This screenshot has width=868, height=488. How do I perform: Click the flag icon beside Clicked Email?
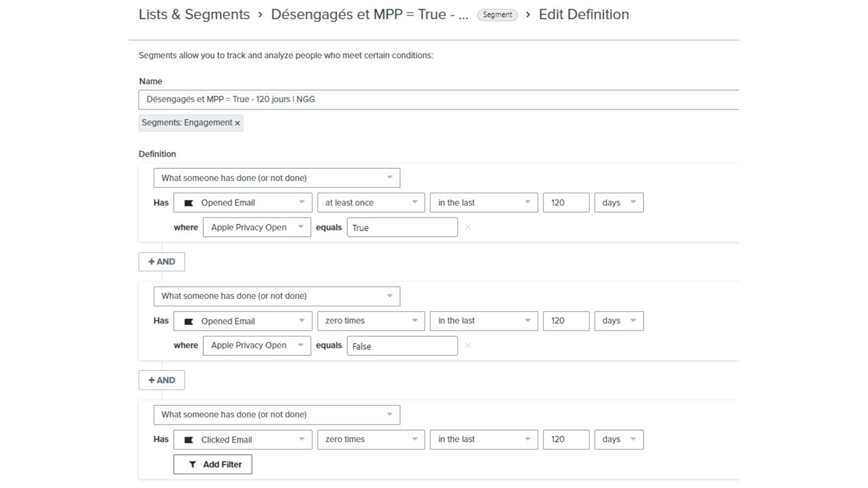pyautogui.click(x=189, y=440)
